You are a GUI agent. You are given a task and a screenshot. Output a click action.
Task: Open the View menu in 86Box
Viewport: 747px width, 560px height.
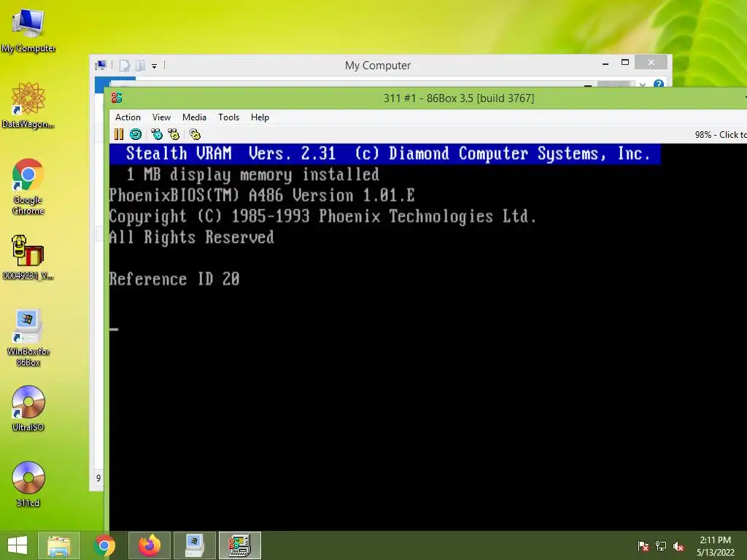[161, 117]
